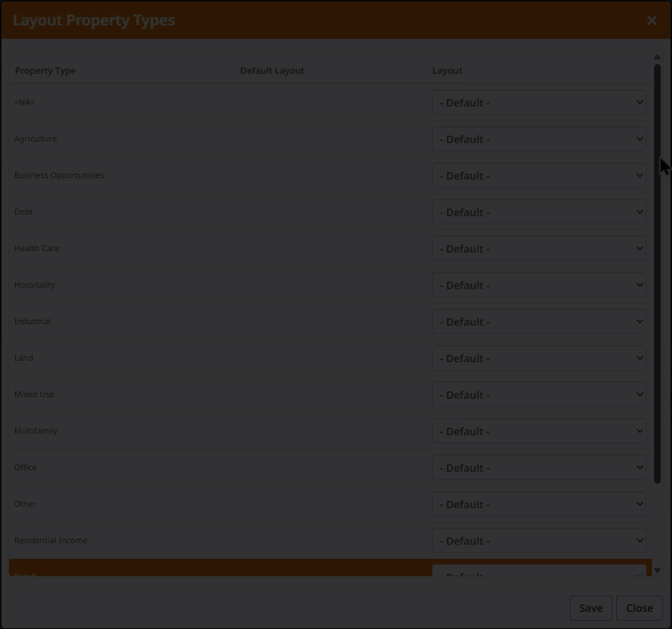This screenshot has width=672, height=629.
Task: Select the Business Opportunities row label
Action: click(x=59, y=175)
